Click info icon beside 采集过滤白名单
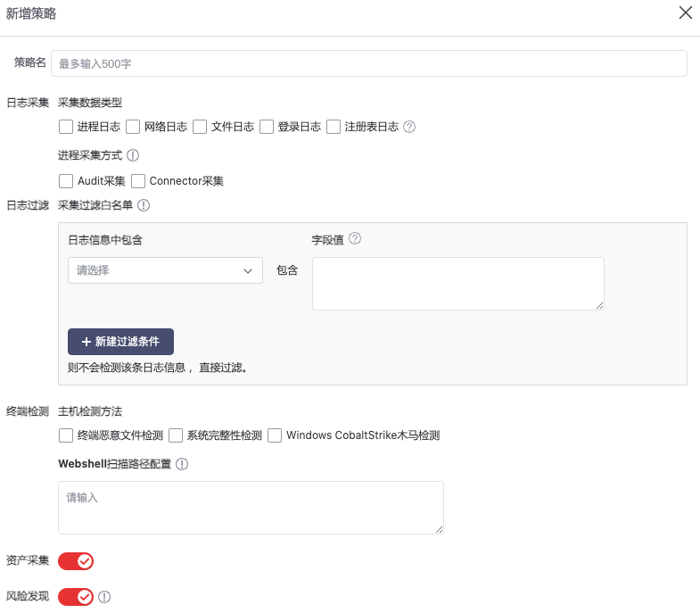 point(143,205)
